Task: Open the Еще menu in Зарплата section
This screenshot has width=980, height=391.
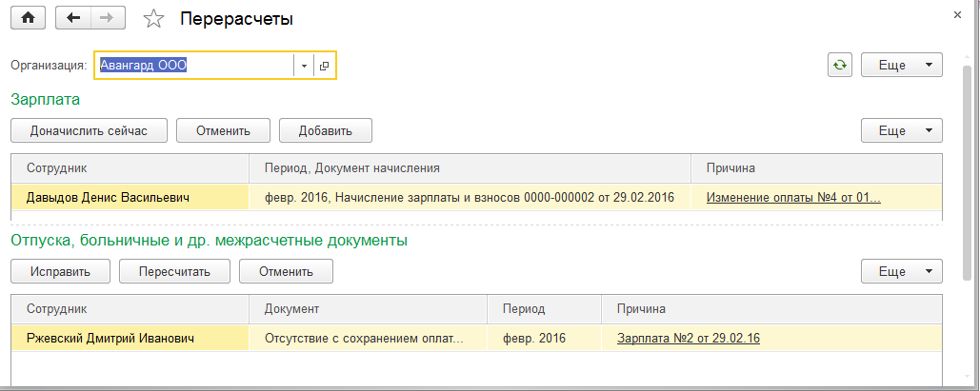Action: point(901,130)
